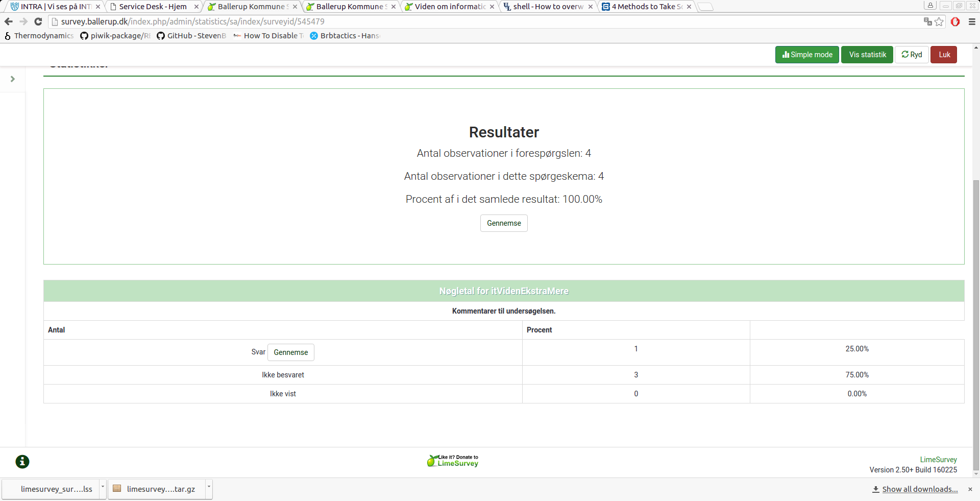Click Show all downloads link

pos(920,489)
